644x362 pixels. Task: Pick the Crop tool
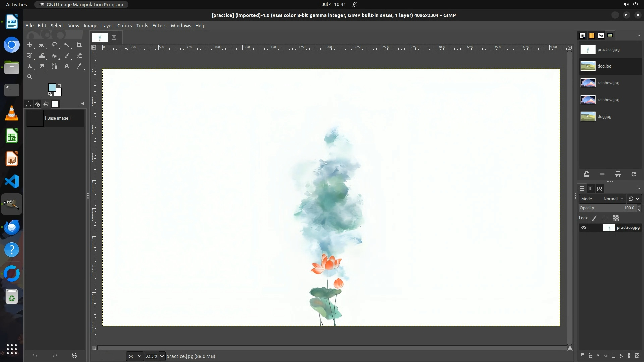[x=79, y=45]
